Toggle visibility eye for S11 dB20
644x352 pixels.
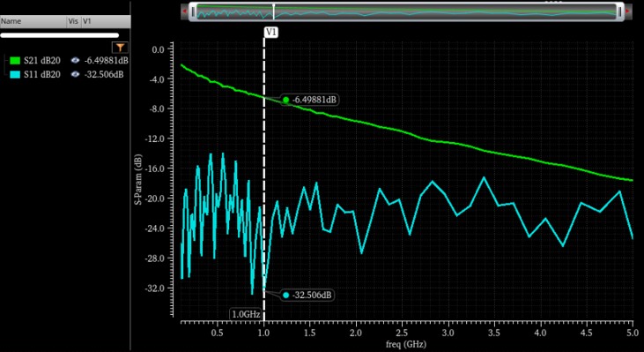(x=75, y=74)
